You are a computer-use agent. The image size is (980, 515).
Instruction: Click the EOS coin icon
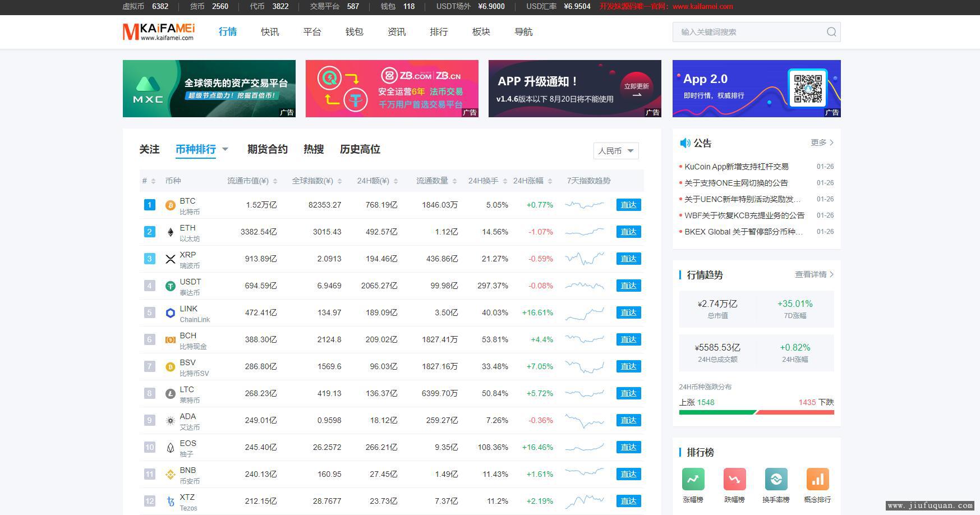pyautogui.click(x=171, y=448)
